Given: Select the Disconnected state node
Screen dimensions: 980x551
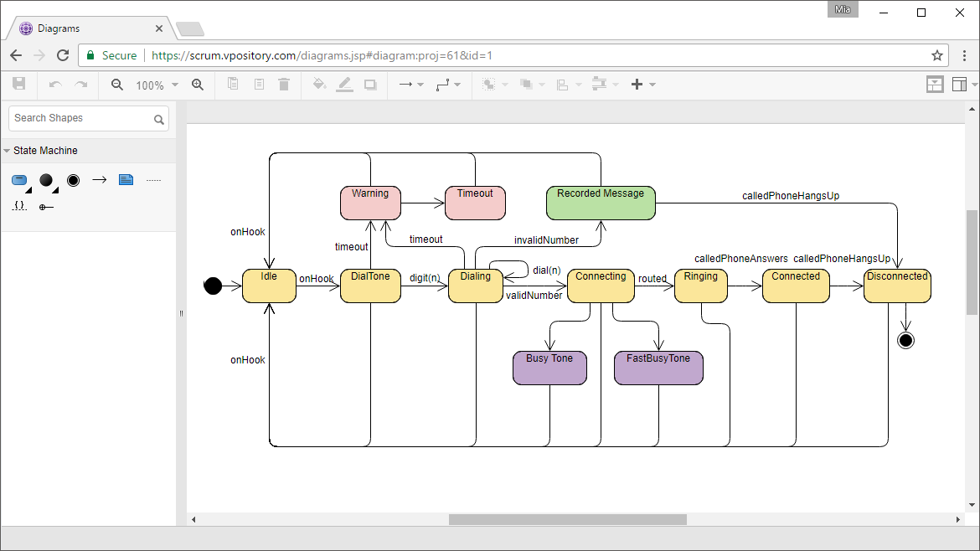Looking at the screenshot, I should pyautogui.click(x=898, y=286).
